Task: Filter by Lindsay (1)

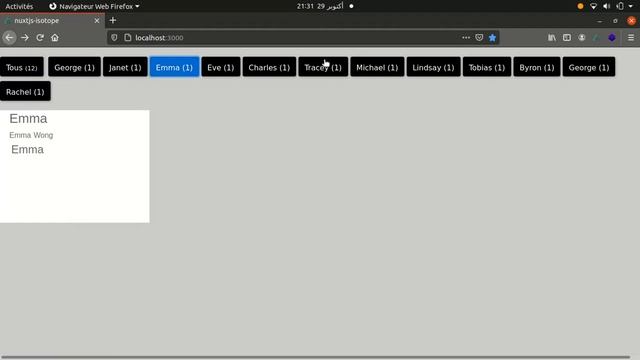Action: point(433,67)
